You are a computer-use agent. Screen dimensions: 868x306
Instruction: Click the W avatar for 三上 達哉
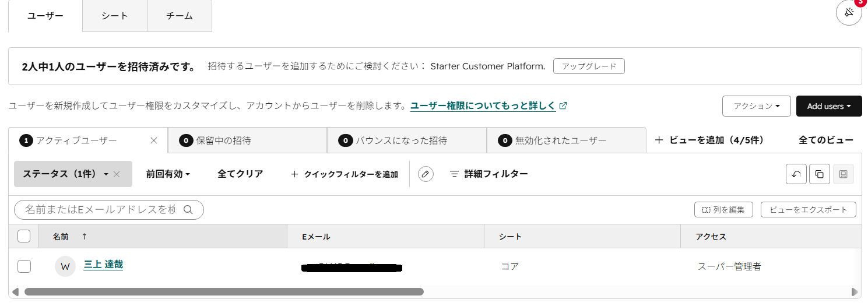(65, 266)
